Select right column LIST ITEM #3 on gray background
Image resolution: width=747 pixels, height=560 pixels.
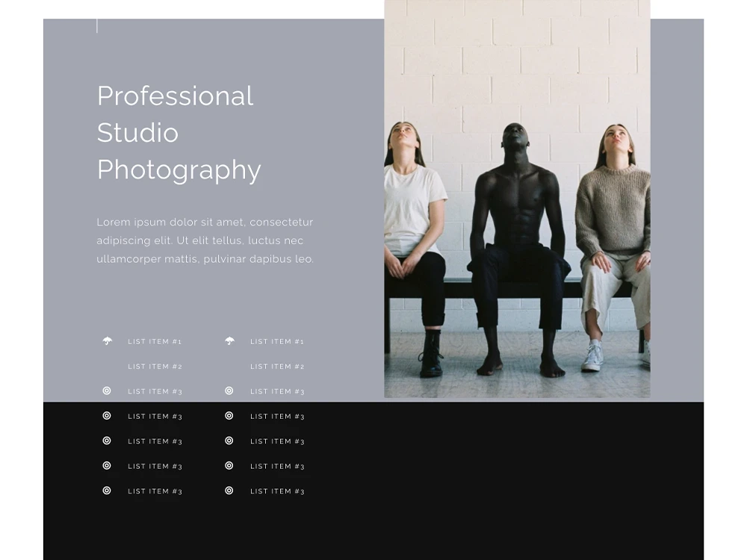277,391
